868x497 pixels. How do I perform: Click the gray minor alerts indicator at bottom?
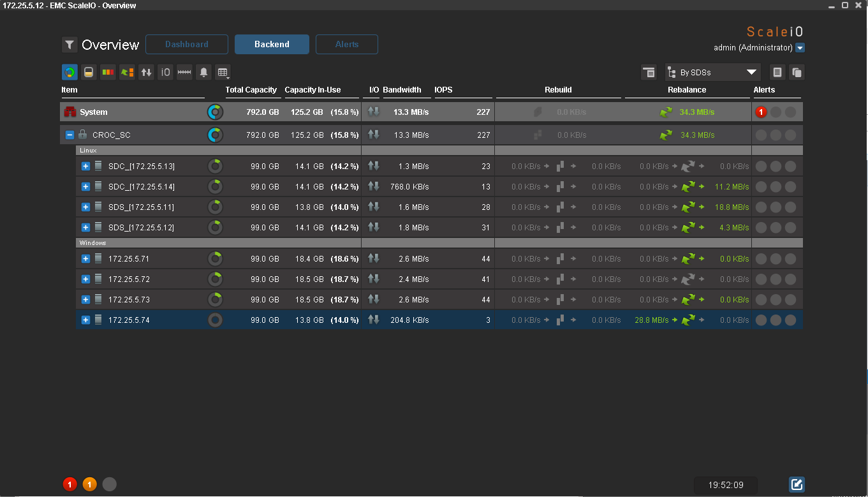(110, 484)
